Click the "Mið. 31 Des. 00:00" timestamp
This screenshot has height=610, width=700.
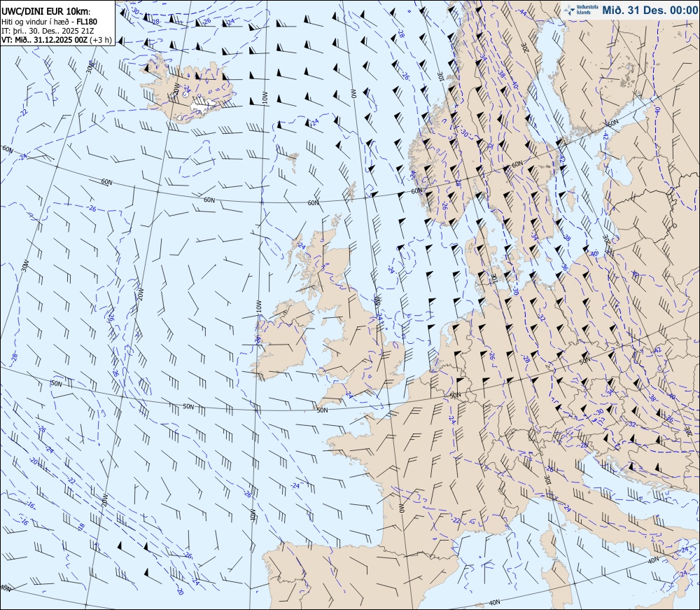(650, 10)
